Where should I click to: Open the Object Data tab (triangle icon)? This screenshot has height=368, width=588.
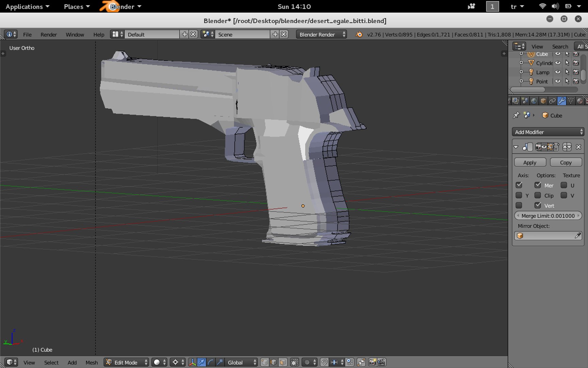[x=571, y=101]
